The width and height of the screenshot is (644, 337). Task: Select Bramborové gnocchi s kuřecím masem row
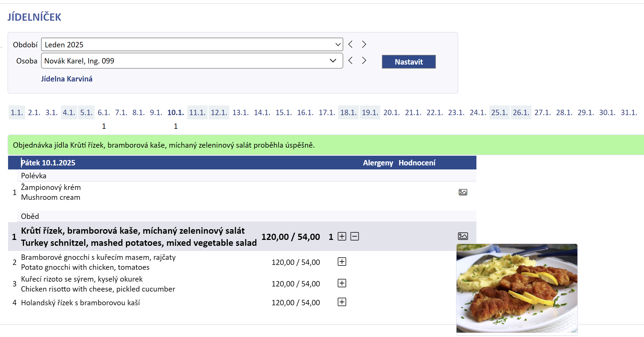coord(242,262)
